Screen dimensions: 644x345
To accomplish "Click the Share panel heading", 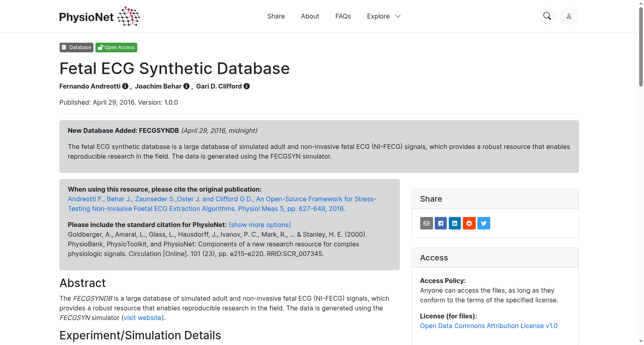I will tap(431, 199).
